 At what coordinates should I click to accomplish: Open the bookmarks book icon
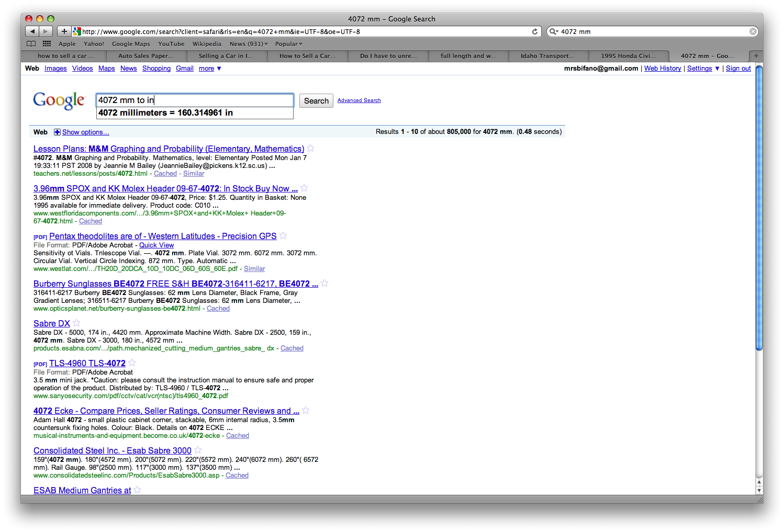pos(31,44)
